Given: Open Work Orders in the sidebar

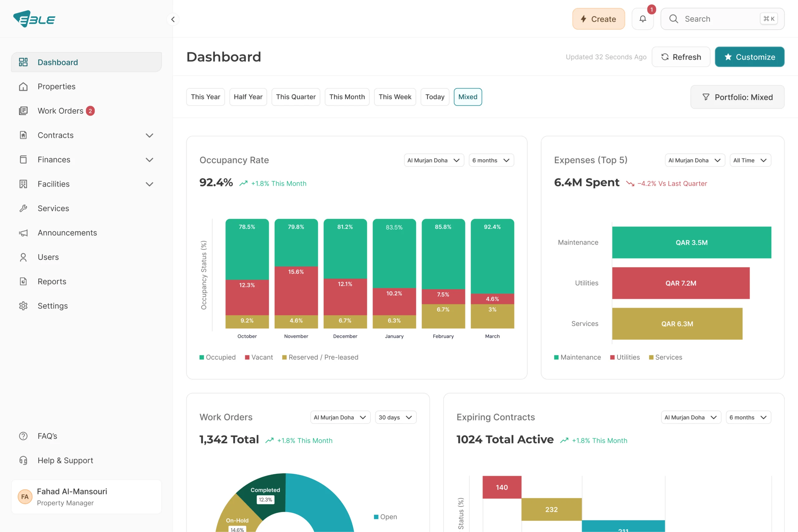Looking at the screenshot, I should (60, 111).
